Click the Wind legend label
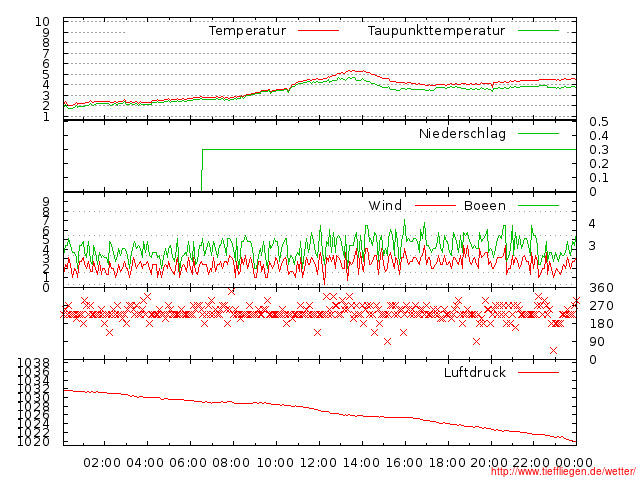Image resolution: width=640 pixels, height=480 pixels. click(385, 206)
